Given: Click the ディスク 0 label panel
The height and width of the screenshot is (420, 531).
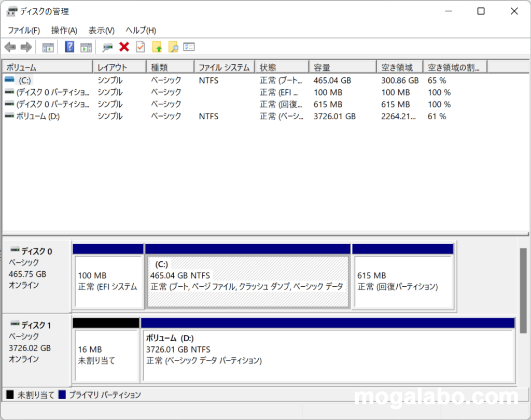Looking at the screenshot, I should click(x=36, y=275).
